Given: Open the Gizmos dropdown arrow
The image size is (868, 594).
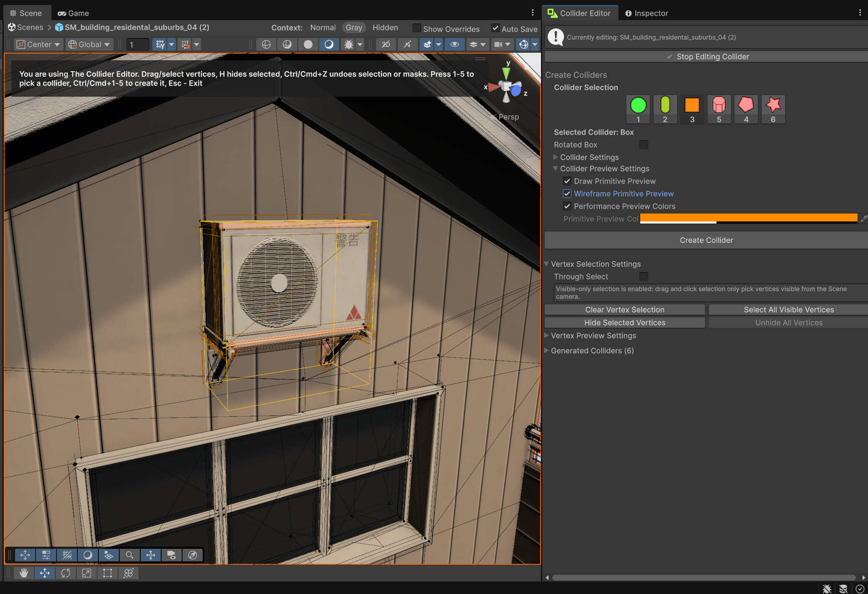Looking at the screenshot, I should (x=535, y=44).
